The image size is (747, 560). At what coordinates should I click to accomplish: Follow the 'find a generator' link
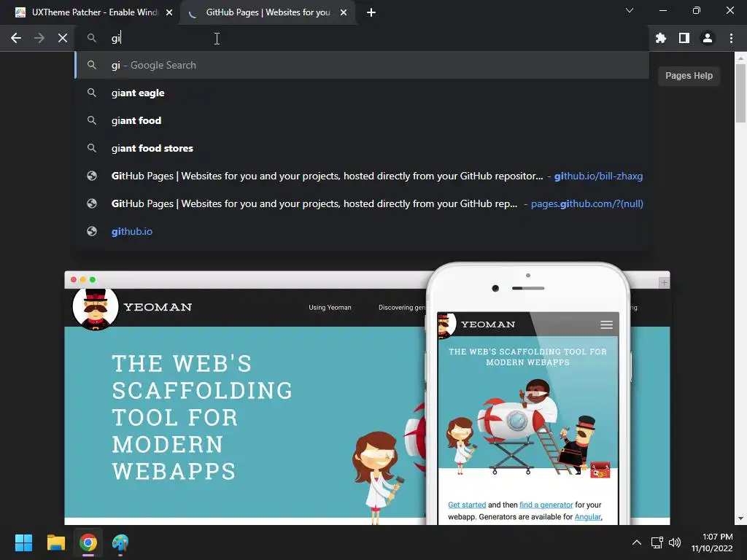coord(546,505)
